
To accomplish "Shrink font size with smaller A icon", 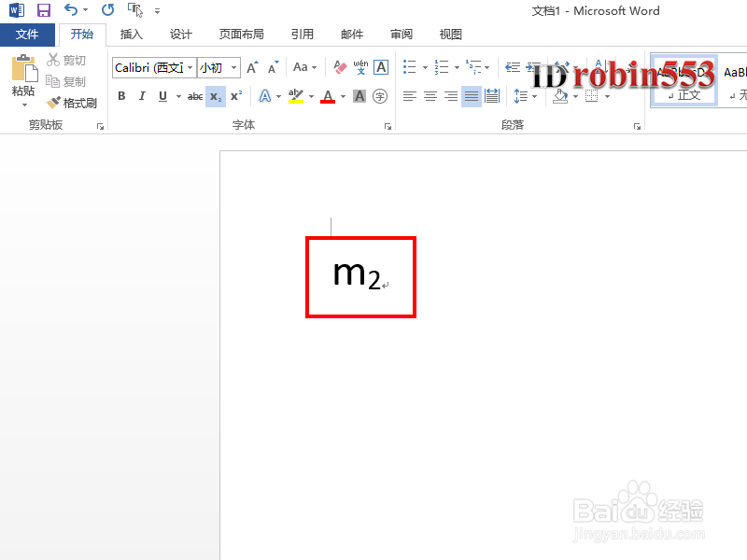I will click(273, 67).
